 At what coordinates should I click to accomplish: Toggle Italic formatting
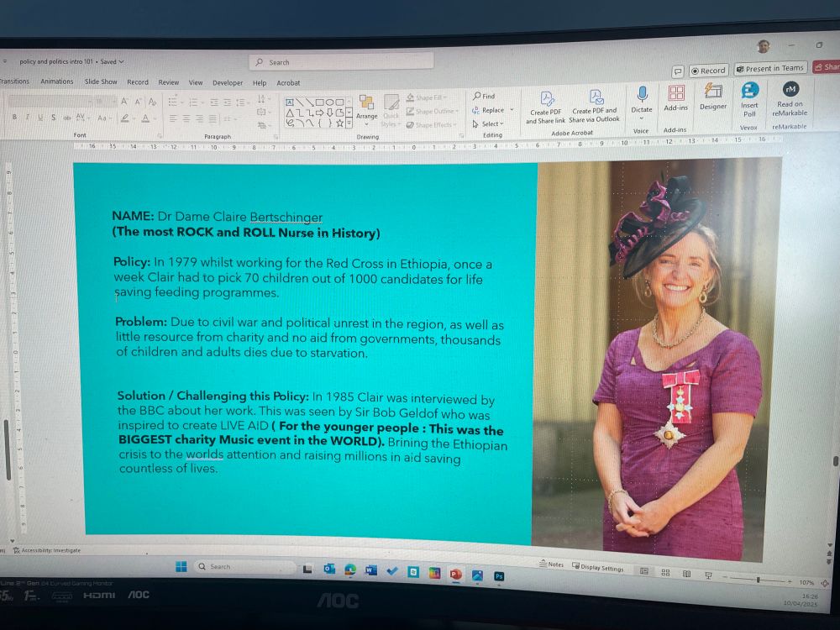28,117
